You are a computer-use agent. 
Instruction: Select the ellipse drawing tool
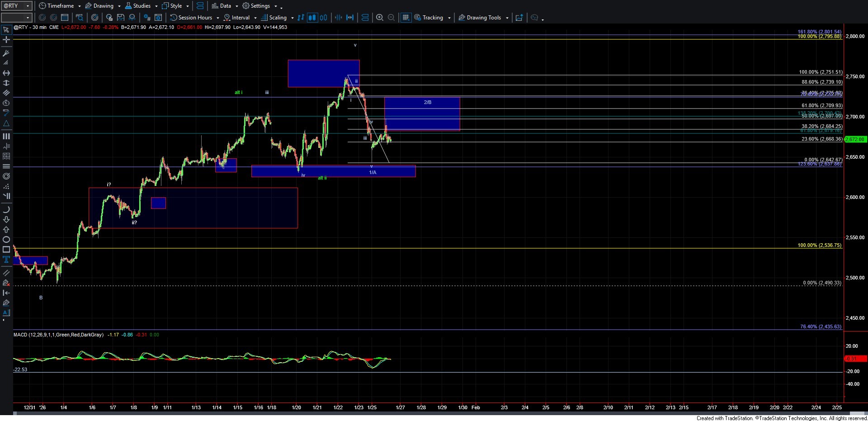[6, 240]
